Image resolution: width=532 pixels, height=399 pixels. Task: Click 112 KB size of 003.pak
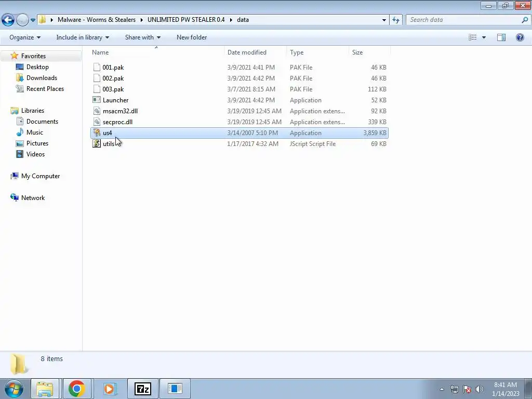(377, 89)
